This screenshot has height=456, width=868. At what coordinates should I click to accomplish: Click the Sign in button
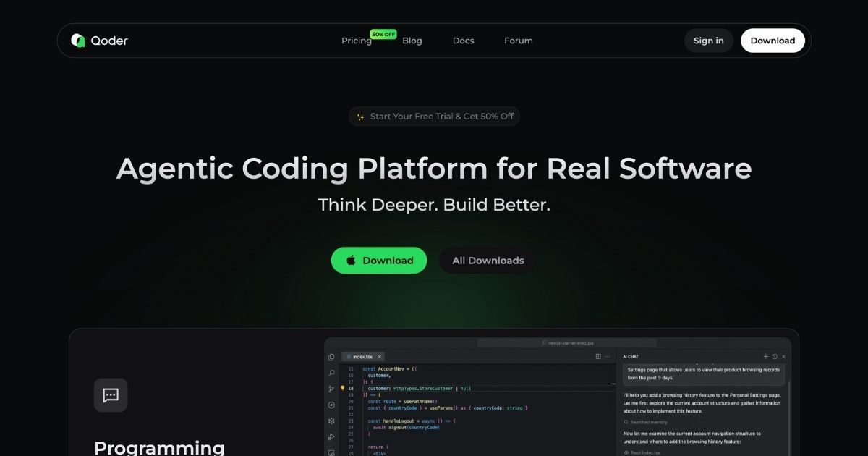click(708, 41)
